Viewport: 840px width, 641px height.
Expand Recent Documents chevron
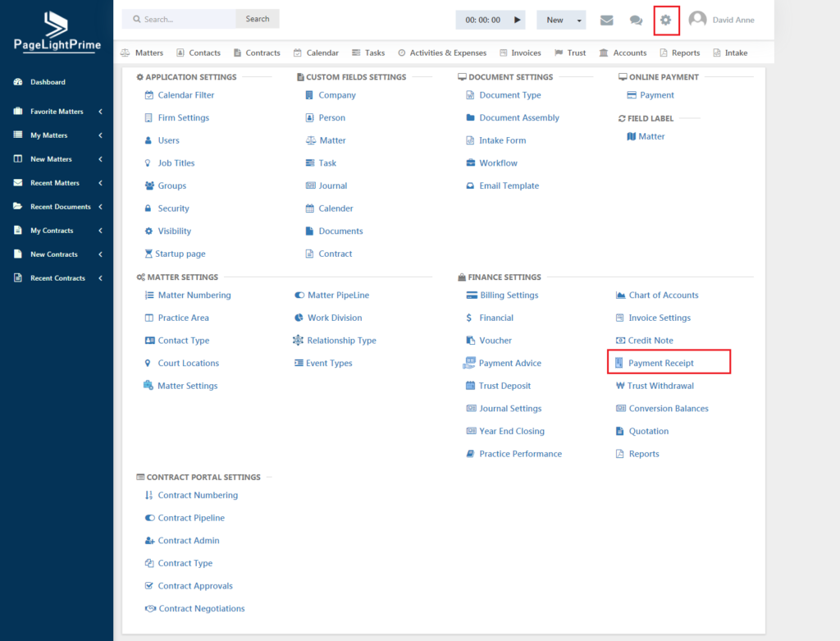100,206
